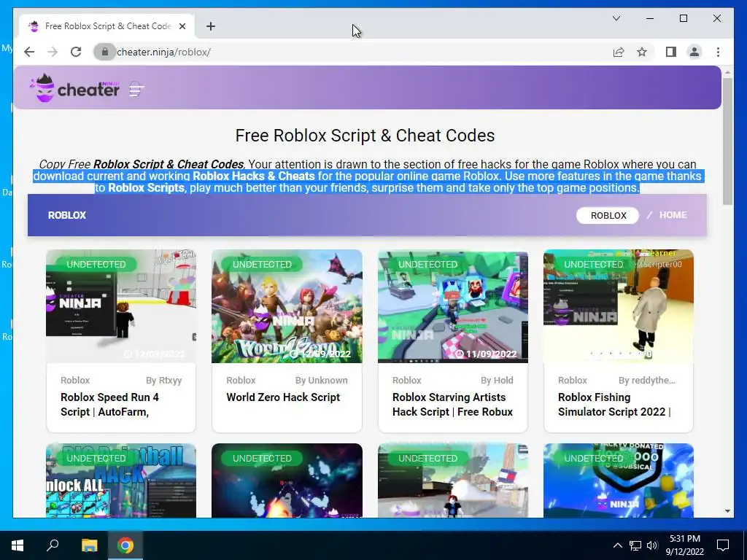
Task: Select the Free Roblox Script & Cheat Code tab
Action: [x=107, y=26]
